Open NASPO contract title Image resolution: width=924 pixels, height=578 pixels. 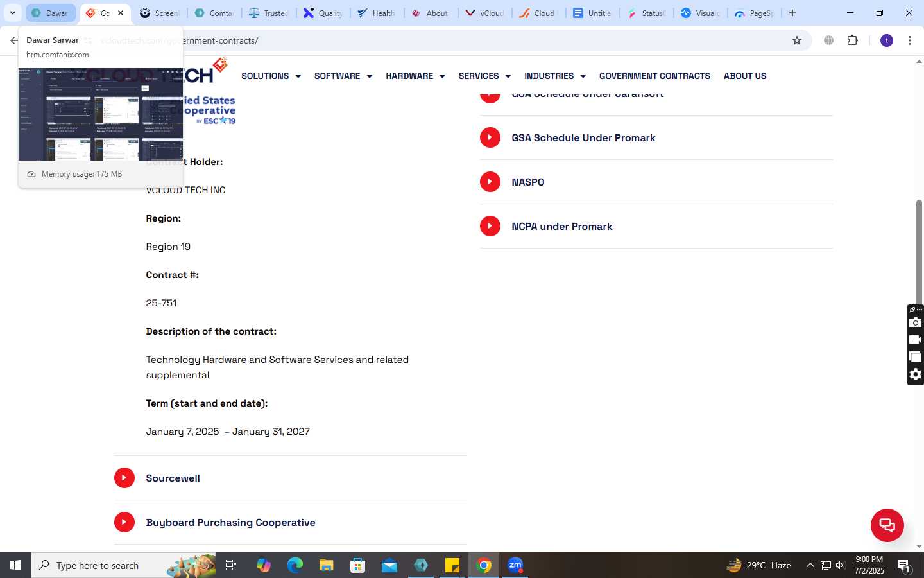pos(528,182)
